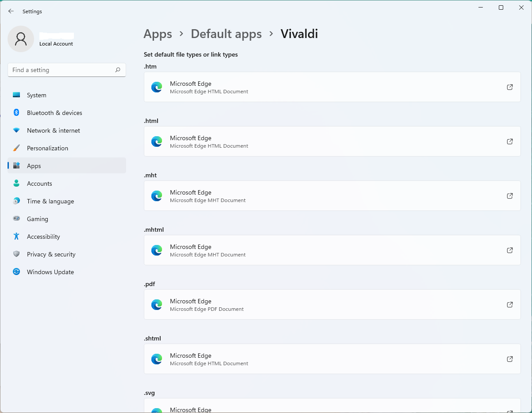This screenshot has width=532, height=413.
Task: Open Accounts settings
Action: pos(67,184)
